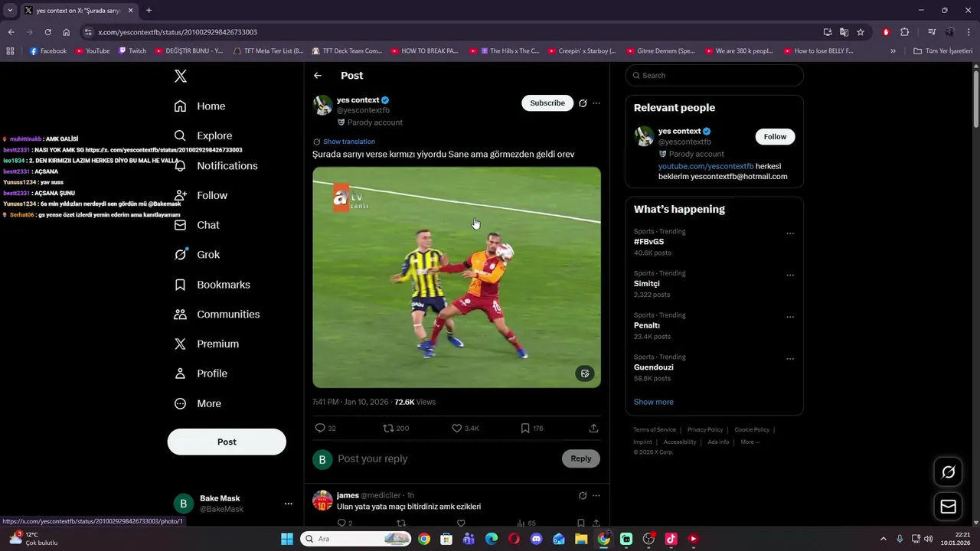Open Grok actions icon beside Subscribe
The width and height of the screenshot is (980, 551).
point(583,103)
